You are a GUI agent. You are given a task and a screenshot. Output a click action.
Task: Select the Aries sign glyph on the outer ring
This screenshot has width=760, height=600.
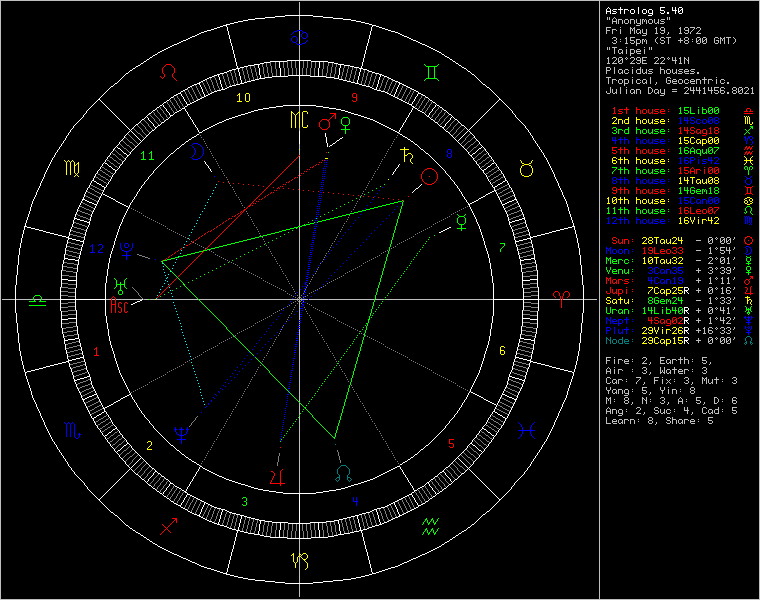(x=561, y=299)
